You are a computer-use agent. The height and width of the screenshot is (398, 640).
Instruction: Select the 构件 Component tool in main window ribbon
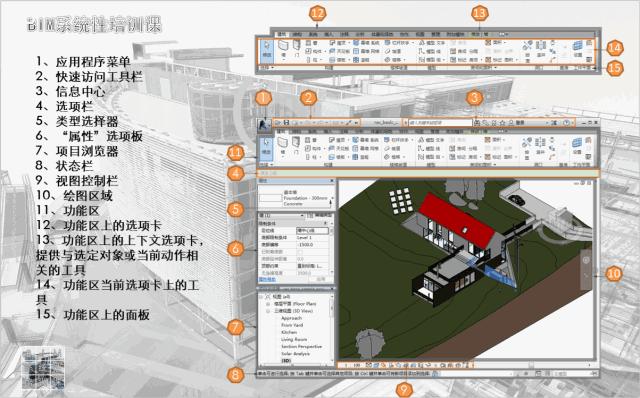coord(314,149)
